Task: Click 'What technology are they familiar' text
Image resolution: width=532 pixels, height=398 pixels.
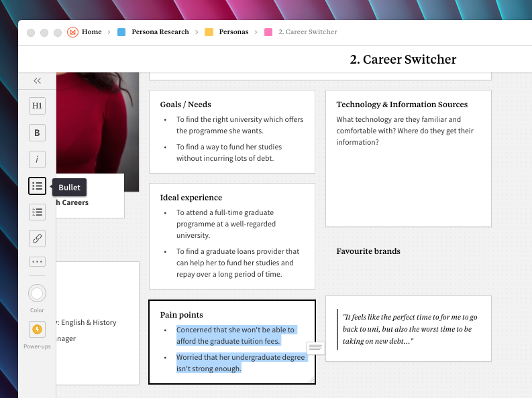Action: pyautogui.click(x=405, y=131)
